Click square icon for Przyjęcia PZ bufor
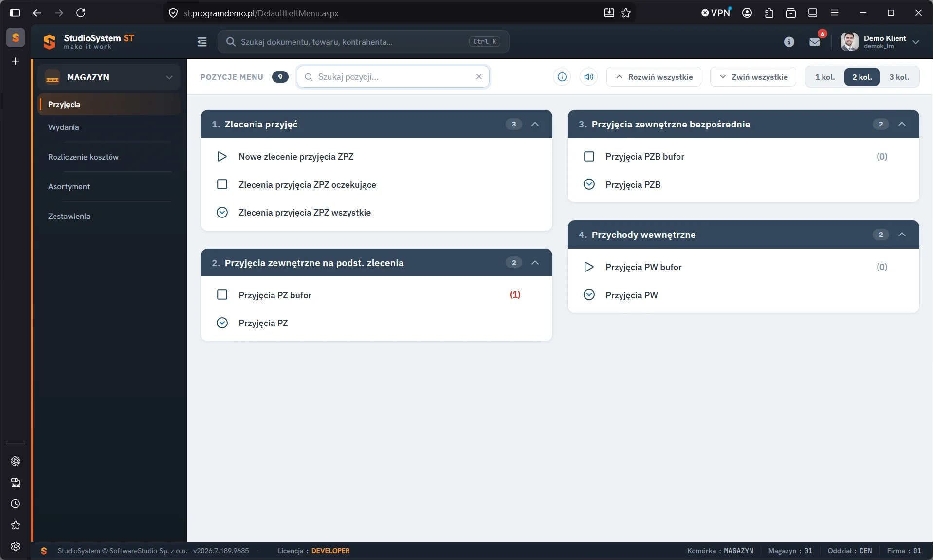Image resolution: width=933 pixels, height=560 pixels. pyautogui.click(x=222, y=295)
